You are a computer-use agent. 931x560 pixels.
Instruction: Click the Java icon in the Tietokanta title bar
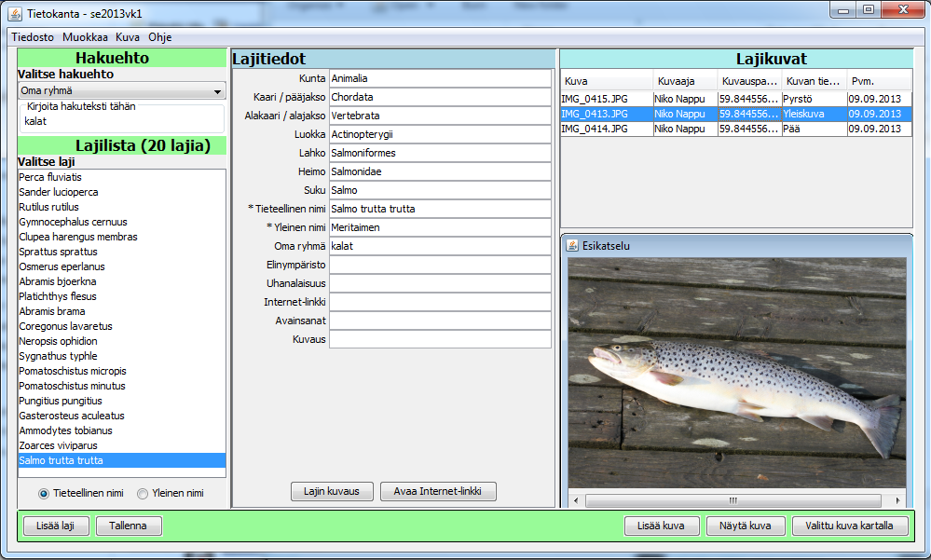click(15, 14)
